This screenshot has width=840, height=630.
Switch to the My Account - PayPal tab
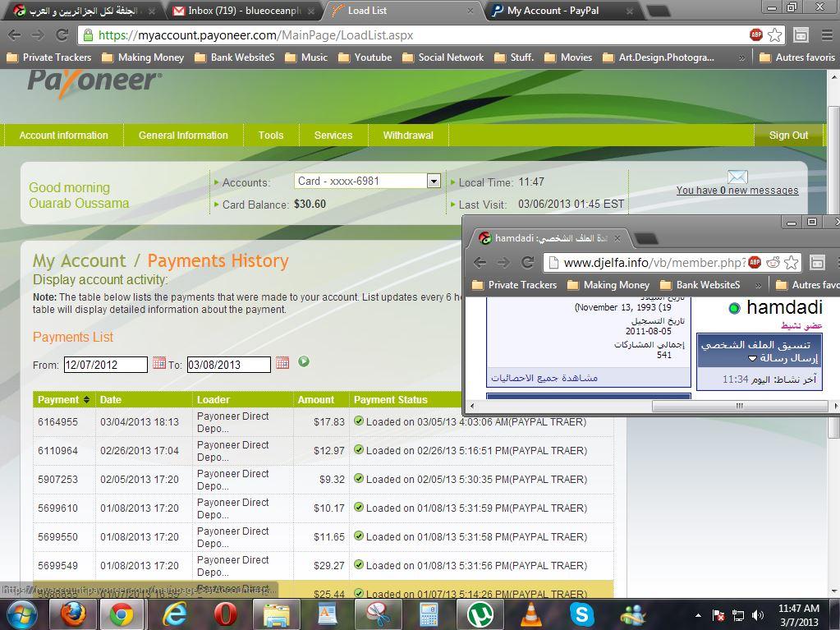pos(560,11)
